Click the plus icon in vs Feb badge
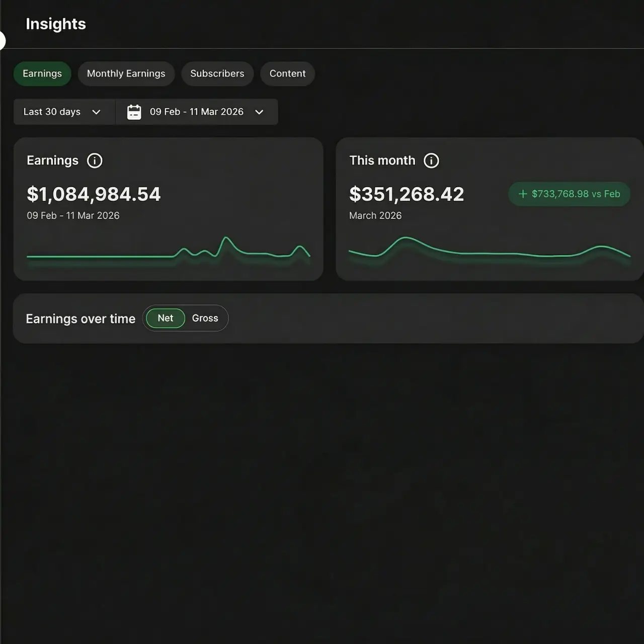644x644 pixels. (x=522, y=194)
